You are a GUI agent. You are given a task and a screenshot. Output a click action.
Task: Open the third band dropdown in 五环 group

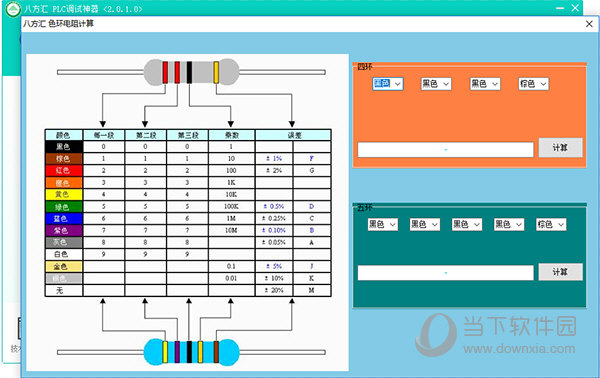tap(467, 225)
